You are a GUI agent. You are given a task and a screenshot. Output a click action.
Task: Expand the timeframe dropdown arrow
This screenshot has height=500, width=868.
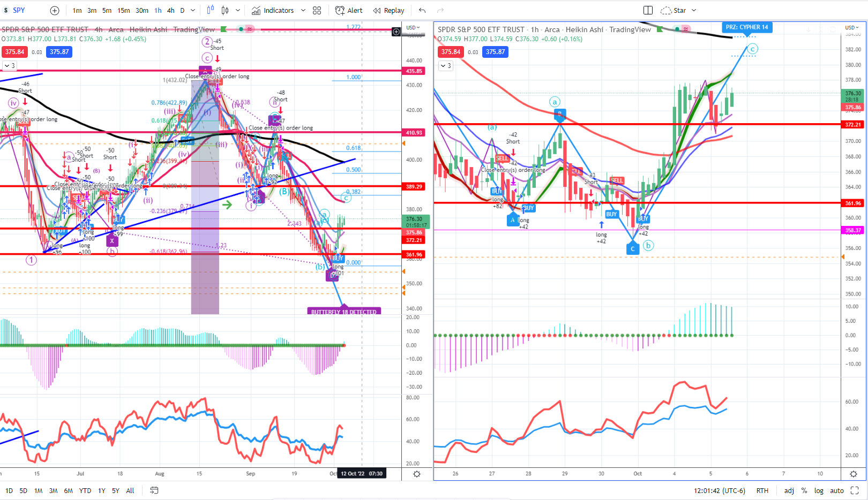pyautogui.click(x=193, y=10)
